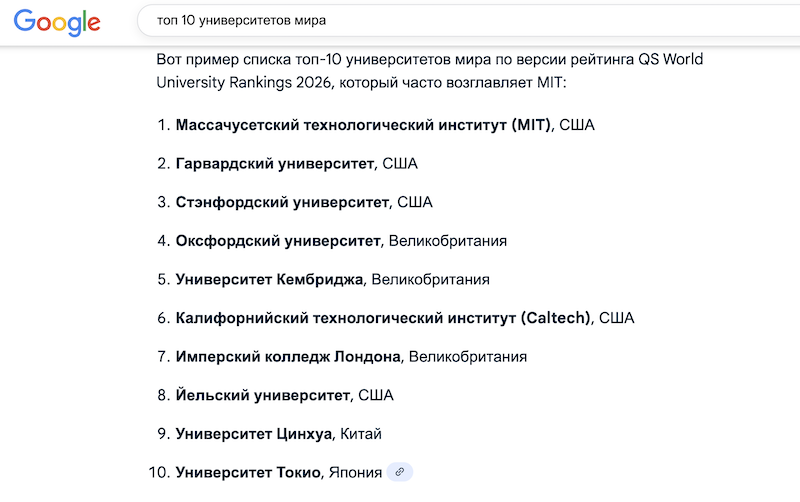Click the Гарвардский университет list item
The image size is (800, 502).
click(x=275, y=164)
